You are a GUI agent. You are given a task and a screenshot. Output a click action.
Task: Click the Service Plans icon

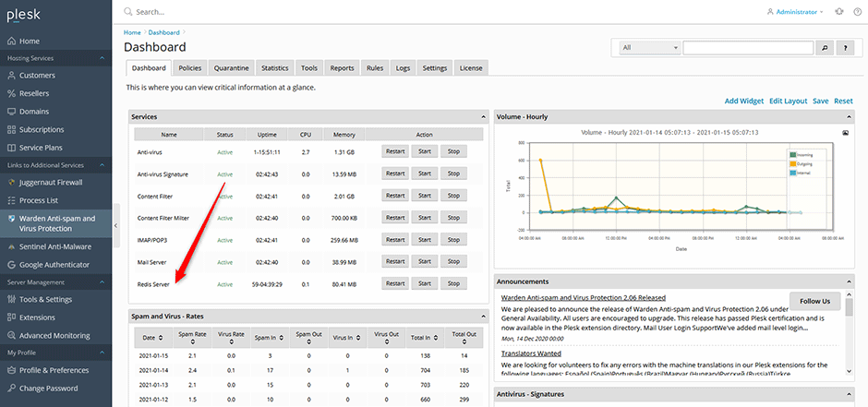coord(11,149)
